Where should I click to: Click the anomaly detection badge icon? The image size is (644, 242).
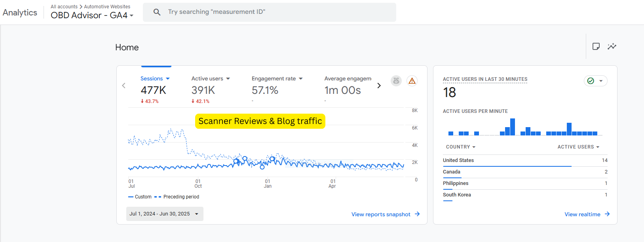coord(396,81)
